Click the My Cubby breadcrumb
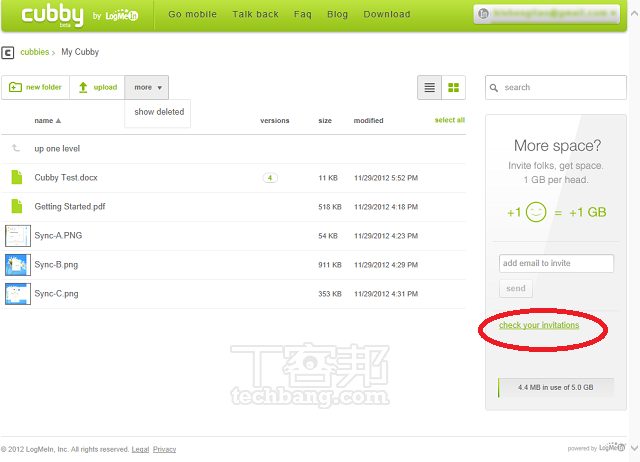Viewport: 640px width, 462px height. tap(80, 52)
